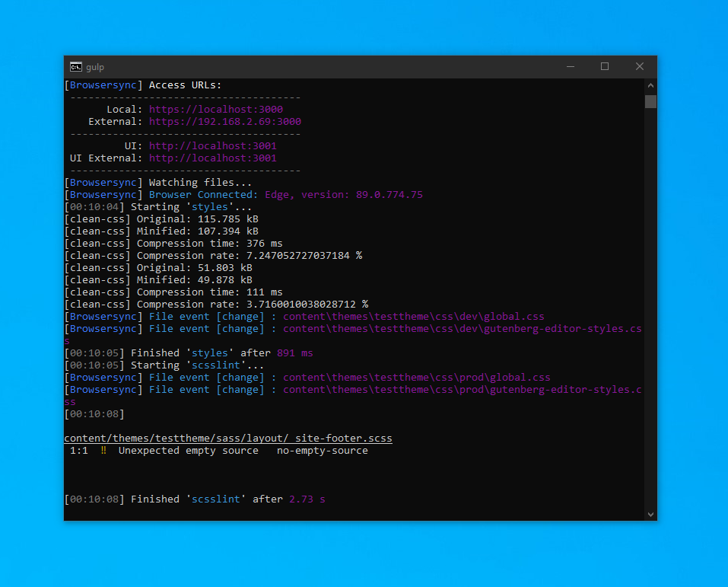Click the css\prod\global.css file path
The width and height of the screenshot is (728, 587).
tap(416, 378)
